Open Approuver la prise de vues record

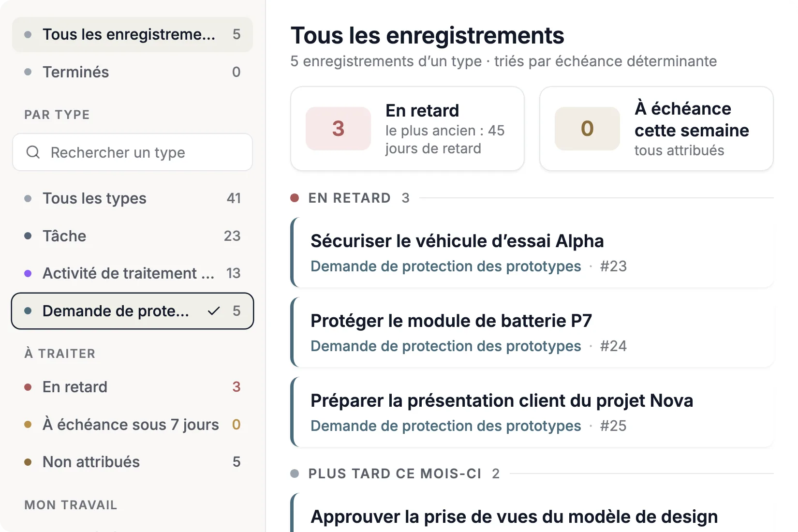pyautogui.click(x=532, y=513)
